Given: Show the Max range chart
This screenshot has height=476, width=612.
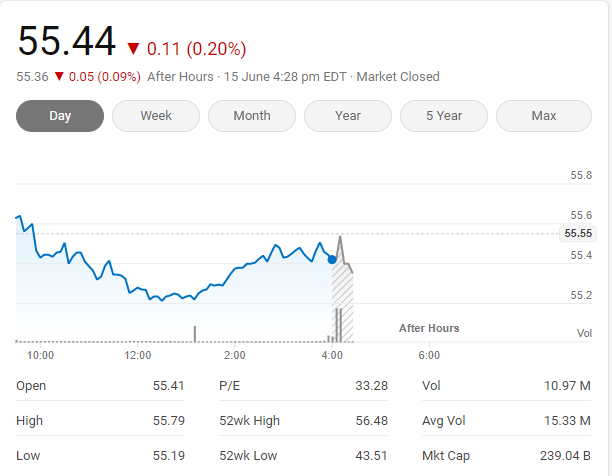Looking at the screenshot, I should (544, 116).
